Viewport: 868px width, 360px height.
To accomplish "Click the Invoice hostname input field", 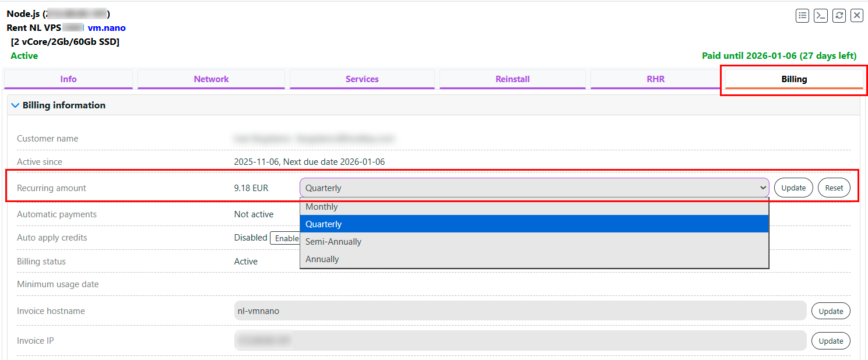I will 520,311.
